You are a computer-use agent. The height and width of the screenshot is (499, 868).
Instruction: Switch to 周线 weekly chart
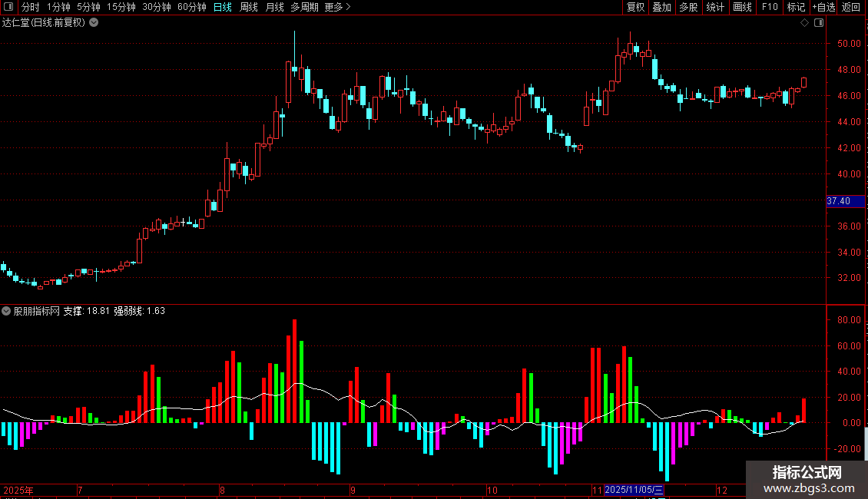point(249,7)
